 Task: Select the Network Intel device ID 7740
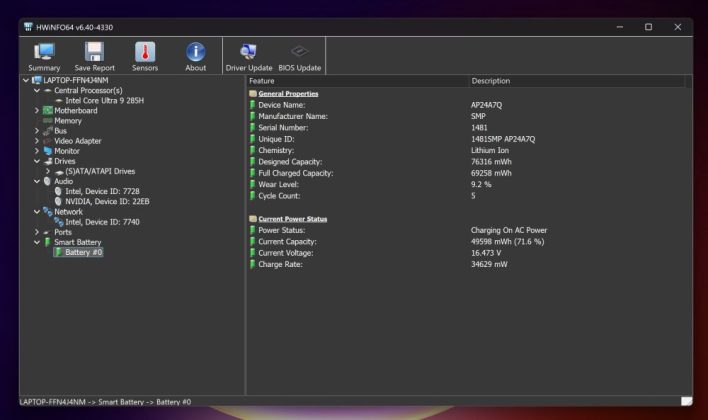pyautogui.click(x=100, y=222)
